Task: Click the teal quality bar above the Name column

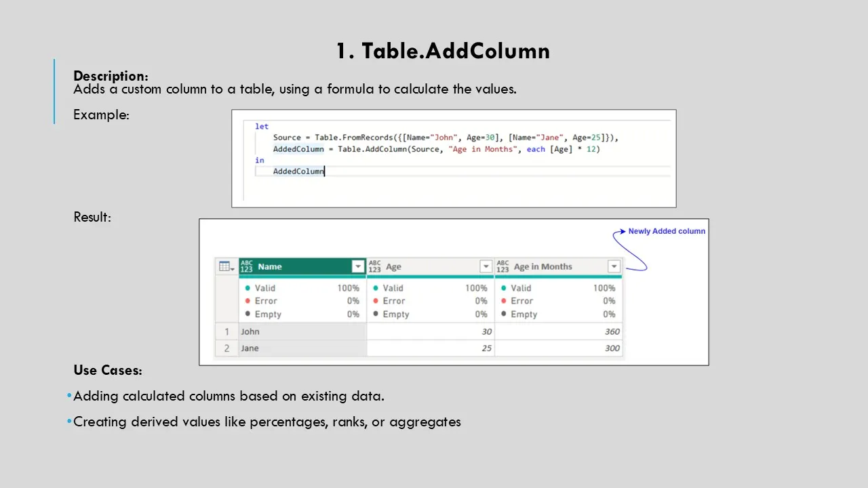Action: 302,277
